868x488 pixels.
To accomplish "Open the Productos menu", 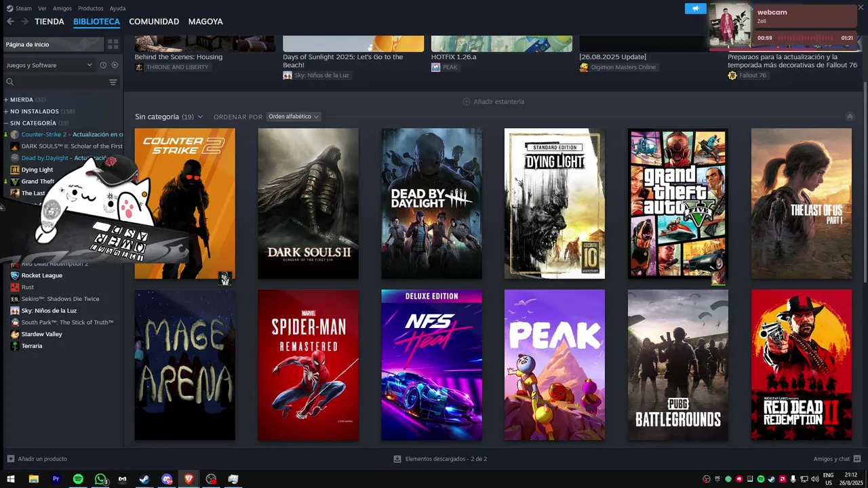I will click(91, 8).
